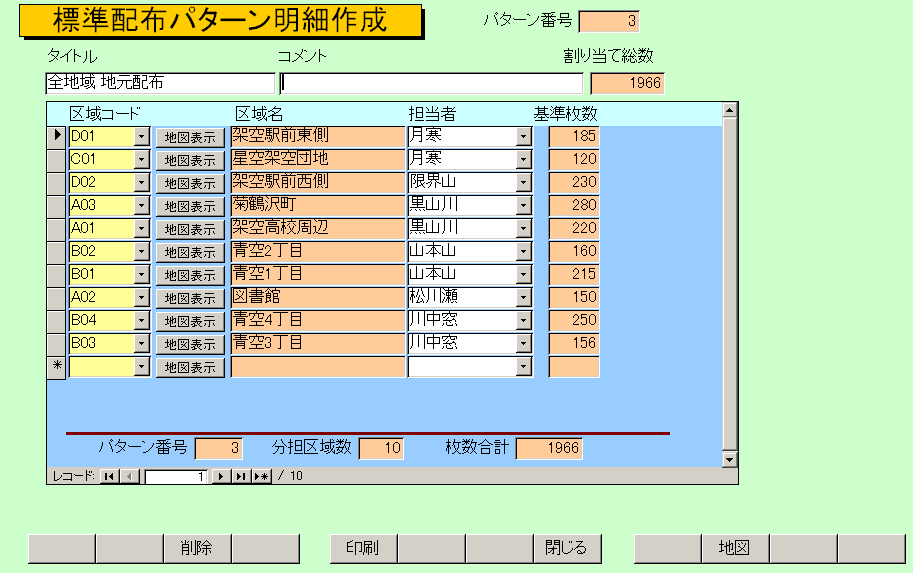Go to first record in navigator
Screen dimensions: 913x573
[108, 477]
